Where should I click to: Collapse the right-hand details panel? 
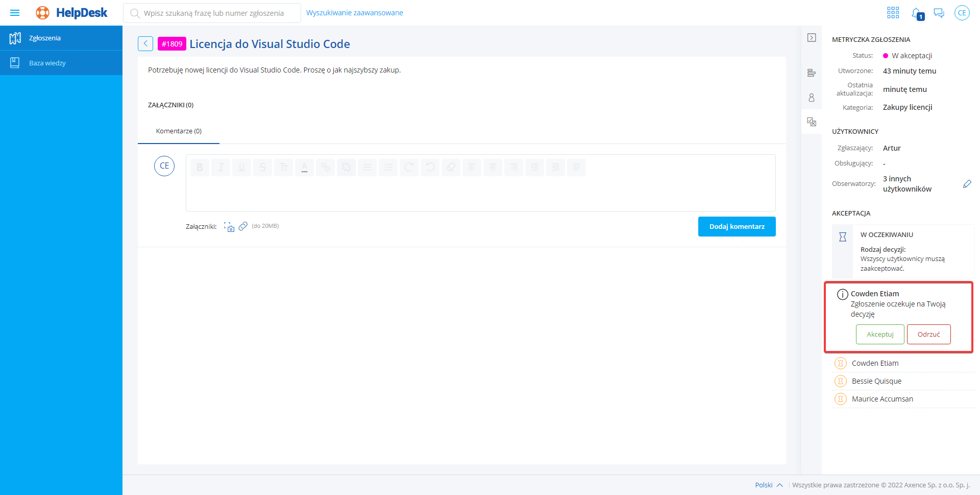coord(811,38)
